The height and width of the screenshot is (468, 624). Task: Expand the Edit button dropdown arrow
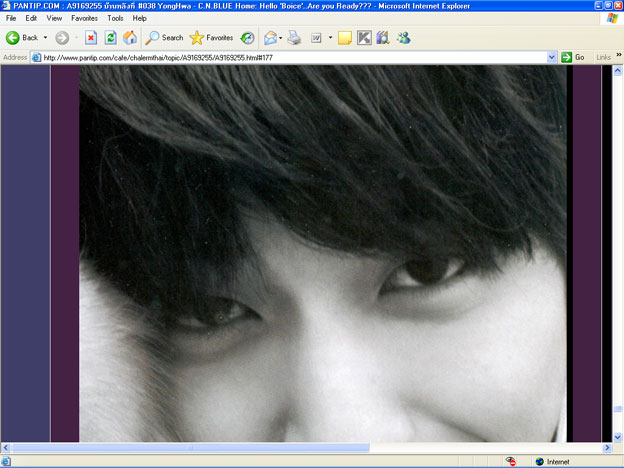pyautogui.click(x=330, y=38)
